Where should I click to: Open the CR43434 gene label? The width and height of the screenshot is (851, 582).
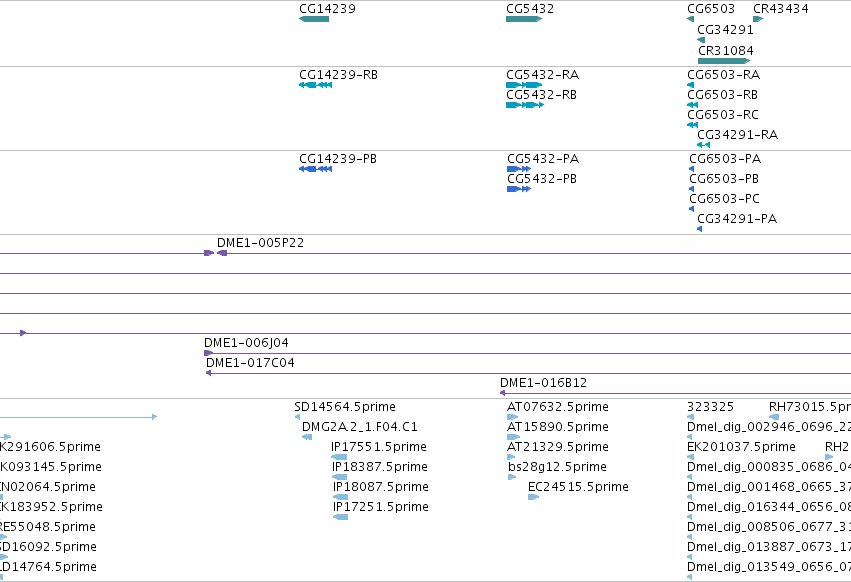(x=781, y=9)
